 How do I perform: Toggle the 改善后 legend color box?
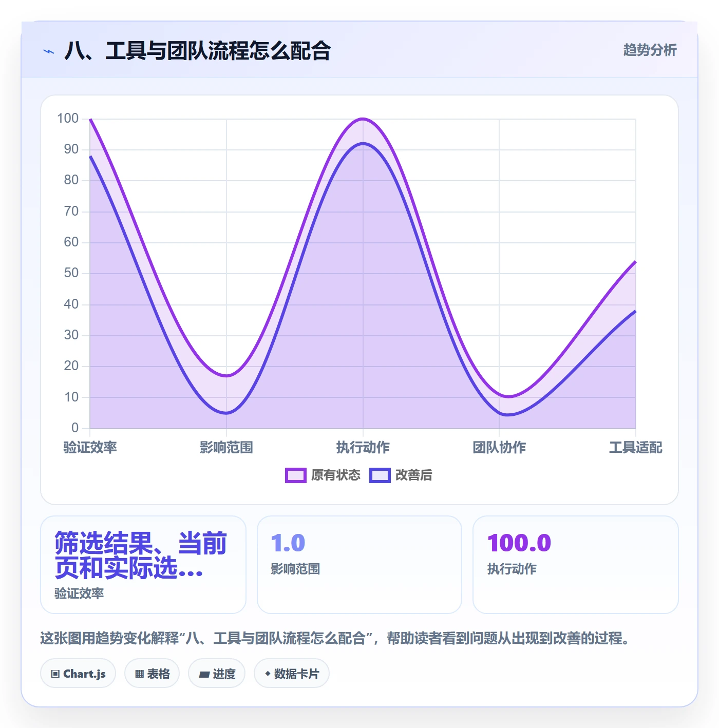pyautogui.click(x=380, y=475)
